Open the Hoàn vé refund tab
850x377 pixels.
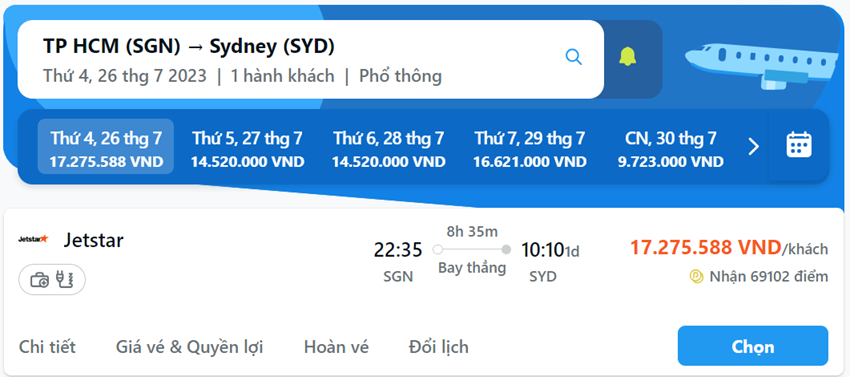click(336, 347)
